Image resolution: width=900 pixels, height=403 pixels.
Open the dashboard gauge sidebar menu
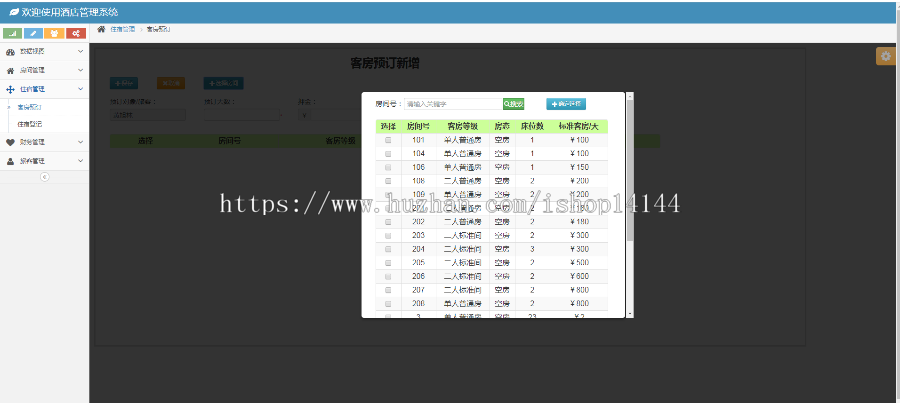(44, 52)
